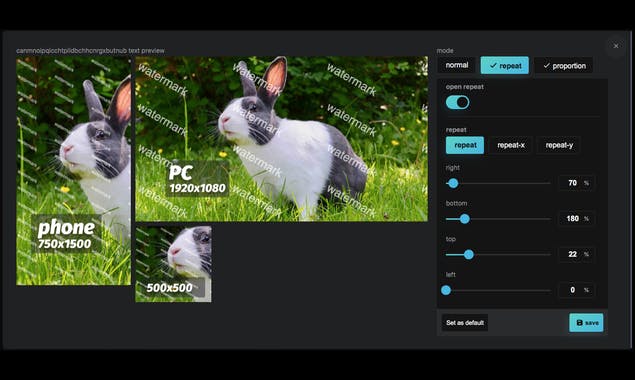Click the text preview heading label

click(90, 51)
